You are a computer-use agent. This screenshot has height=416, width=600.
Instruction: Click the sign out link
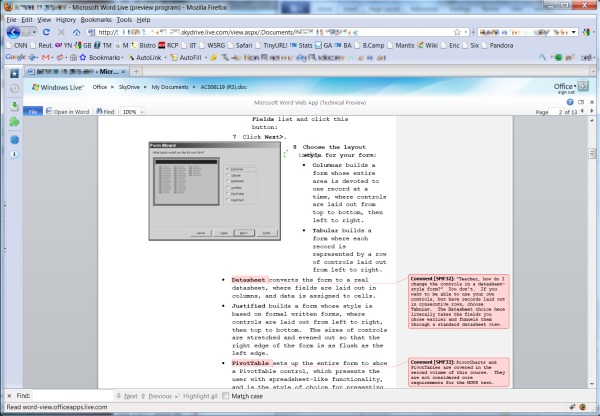(566, 92)
